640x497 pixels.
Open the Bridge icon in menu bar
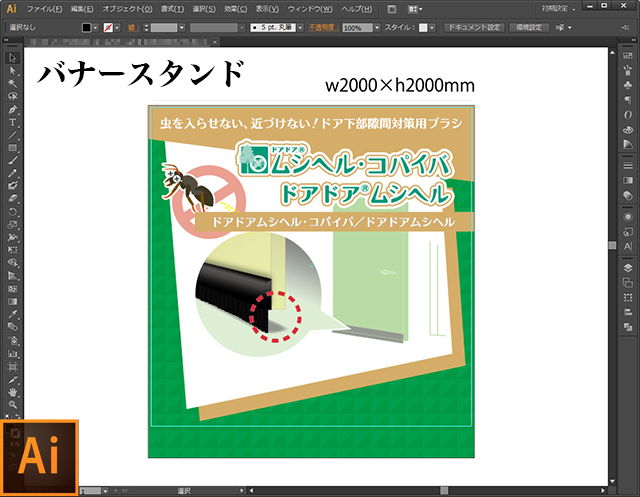391,9
